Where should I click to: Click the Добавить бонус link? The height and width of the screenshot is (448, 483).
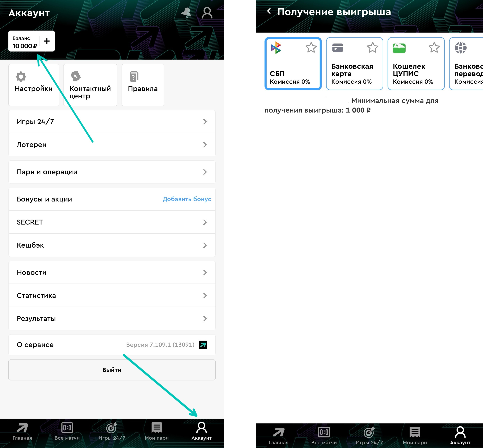[187, 199]
